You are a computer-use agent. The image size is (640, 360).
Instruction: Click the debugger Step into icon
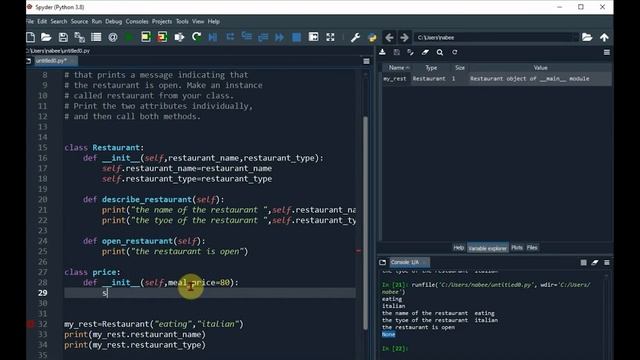[247, 38]
